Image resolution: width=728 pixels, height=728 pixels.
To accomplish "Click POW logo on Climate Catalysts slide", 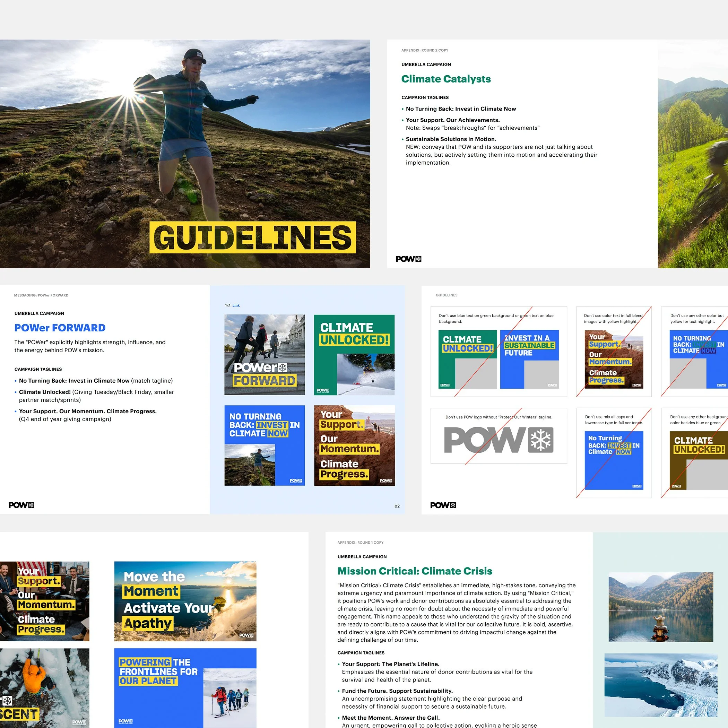I will point(408,259).
